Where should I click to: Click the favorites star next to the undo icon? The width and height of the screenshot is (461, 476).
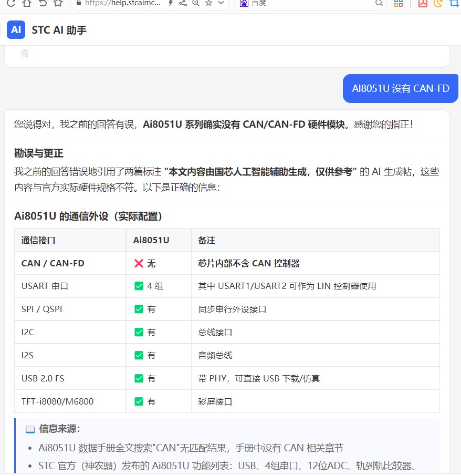click(x=58, y=3)
